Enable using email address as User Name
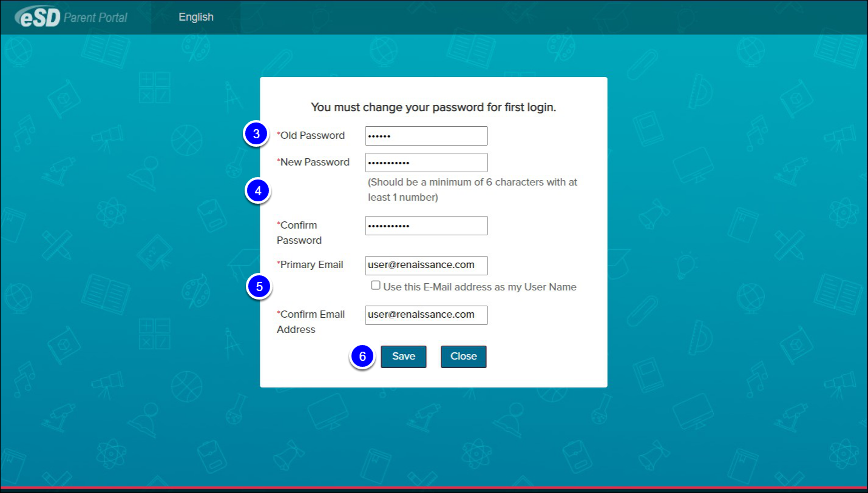Image resolution: width=868 pixels, height=493 pixels. tap(376, 286)
